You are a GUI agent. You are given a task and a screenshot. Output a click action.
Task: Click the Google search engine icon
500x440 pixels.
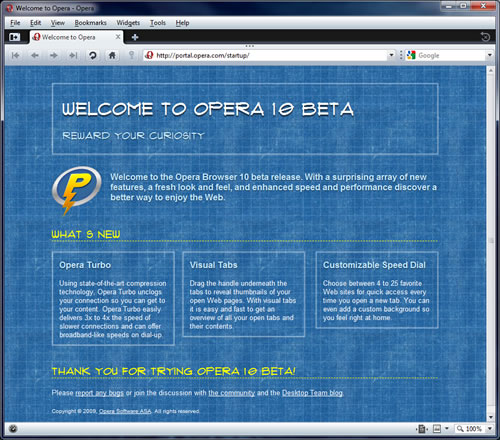pos(411,55)
